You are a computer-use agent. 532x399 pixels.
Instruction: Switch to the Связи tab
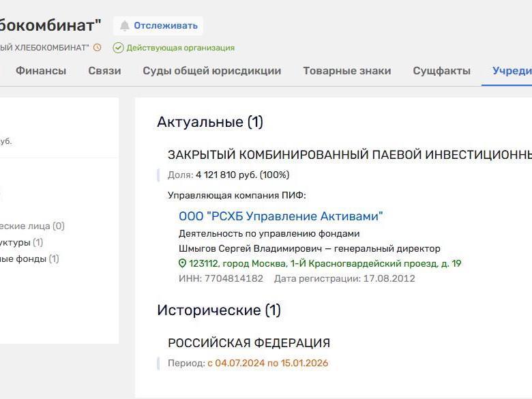pos(104,70)
